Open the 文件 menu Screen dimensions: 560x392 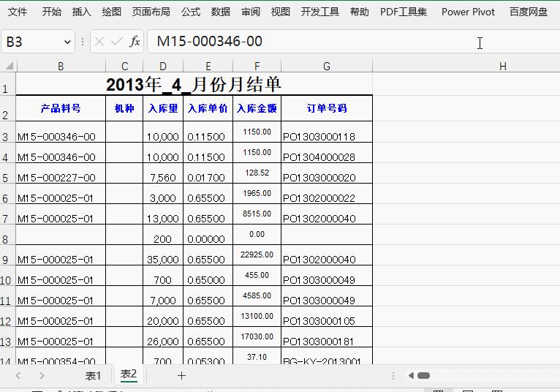(17, 12)
